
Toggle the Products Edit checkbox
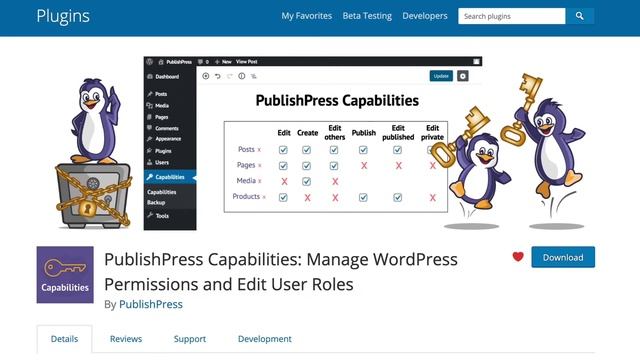283,198
